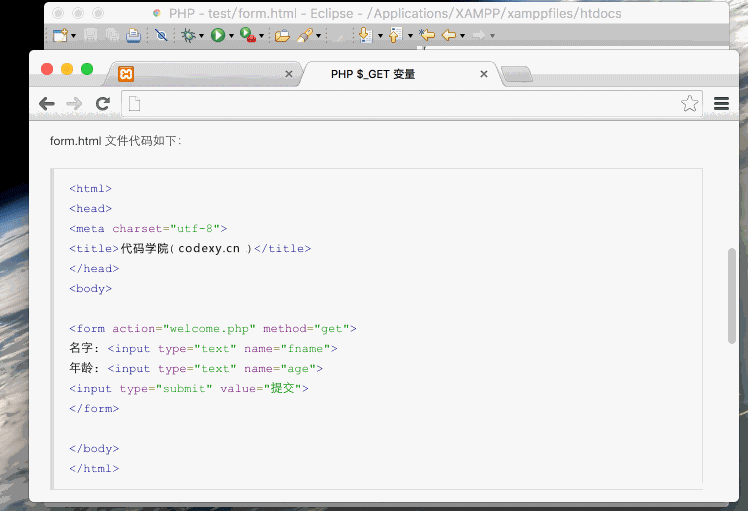Image resolution: width=748 pixels, height=511 pixels.
Task: Open the browser hamburger menu
Action: tap(721, 104)
